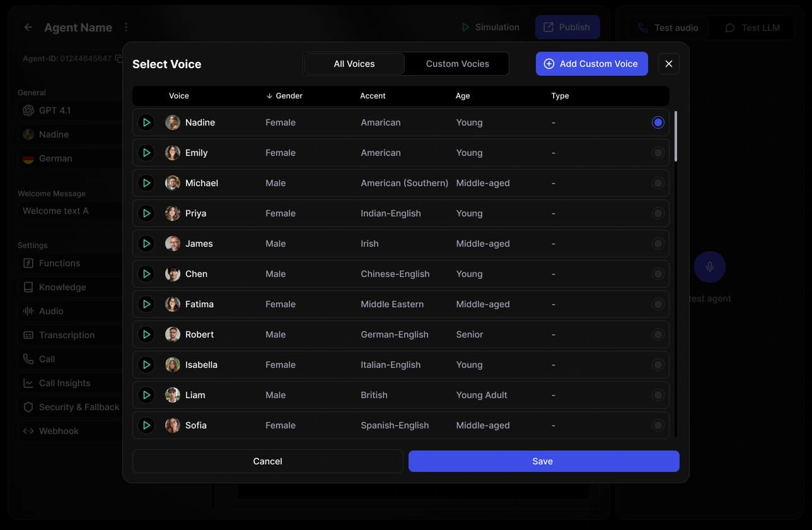812x530 pixels.
Task: Play the Robert voice sample
Action: [146, 334]
